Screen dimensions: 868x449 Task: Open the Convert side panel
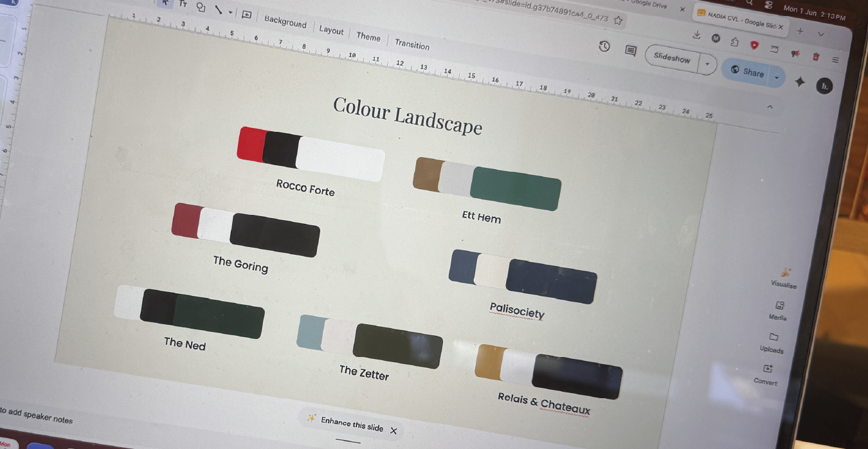point(766,375)
